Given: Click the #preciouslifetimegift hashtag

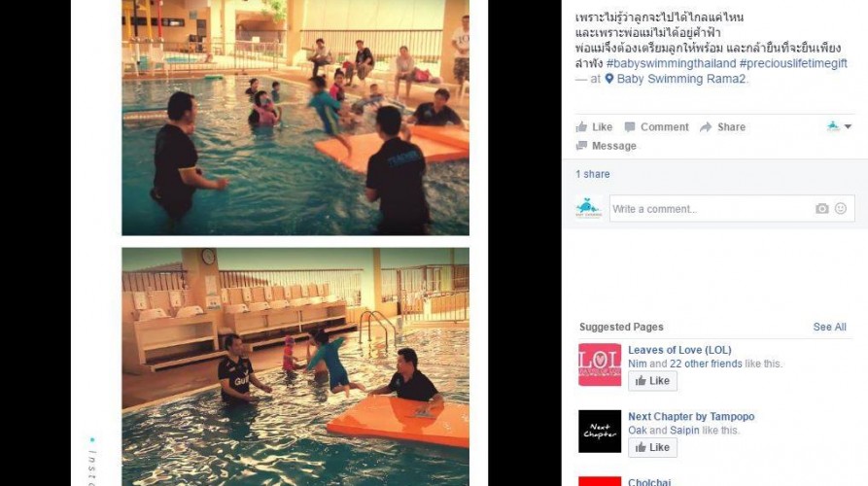Looking at the screenshot, I should tap(793, 63).
